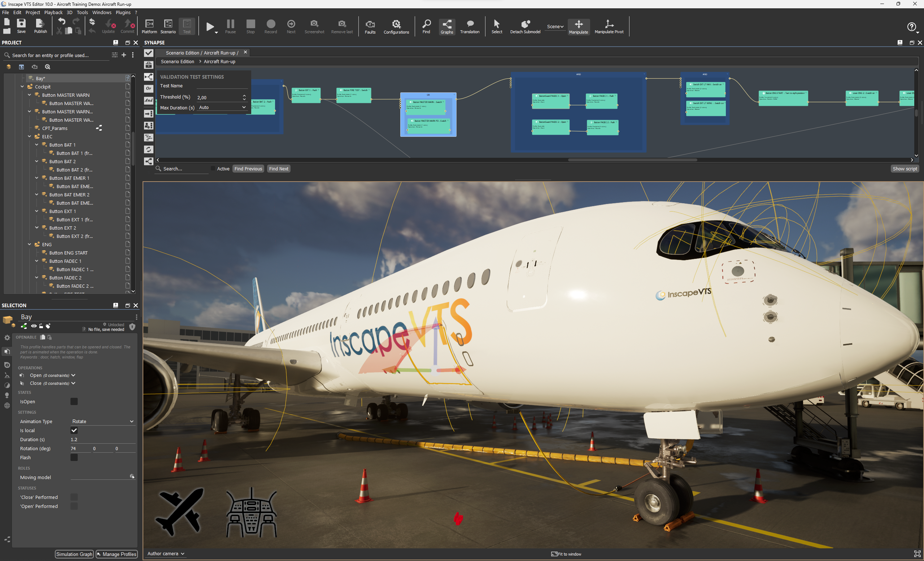Open the Platform editor
Viewport: 924px width, 561px height.
click(x=149, y=26)
